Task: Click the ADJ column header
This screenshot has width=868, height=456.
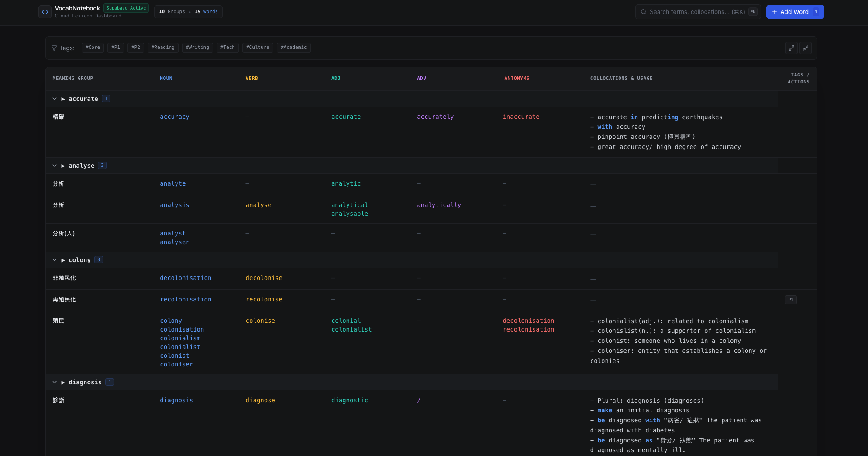Action: pos(336,79)
